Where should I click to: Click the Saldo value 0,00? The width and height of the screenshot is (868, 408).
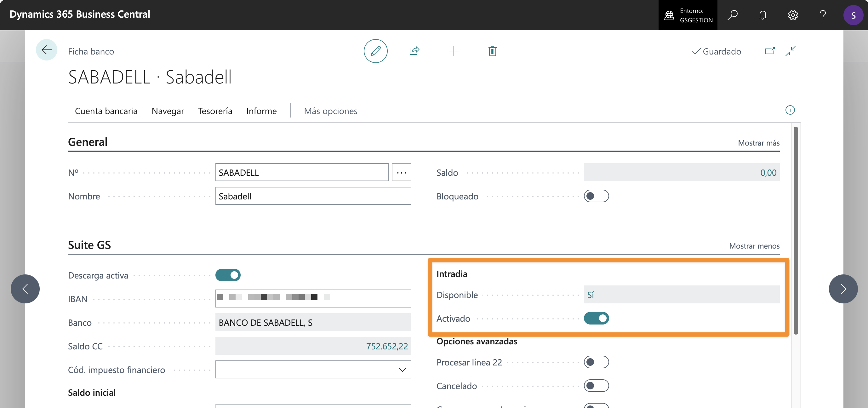coord(682,172)
